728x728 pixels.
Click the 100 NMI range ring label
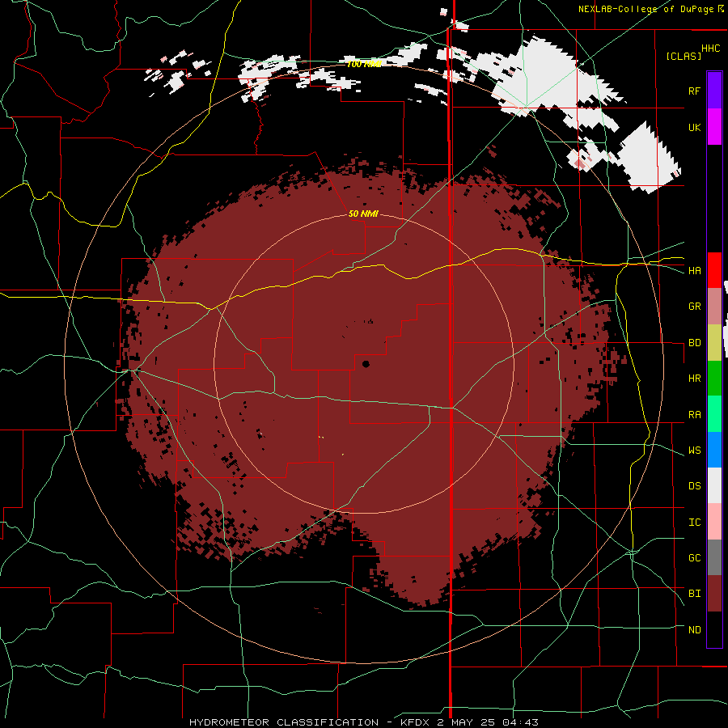pos(363,64)
